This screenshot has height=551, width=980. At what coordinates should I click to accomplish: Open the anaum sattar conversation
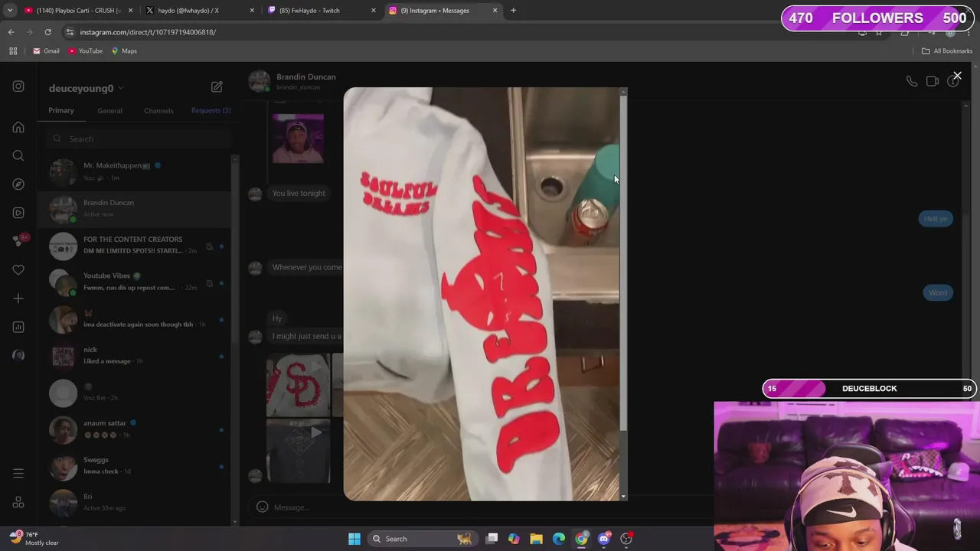[x=135, y=429]
